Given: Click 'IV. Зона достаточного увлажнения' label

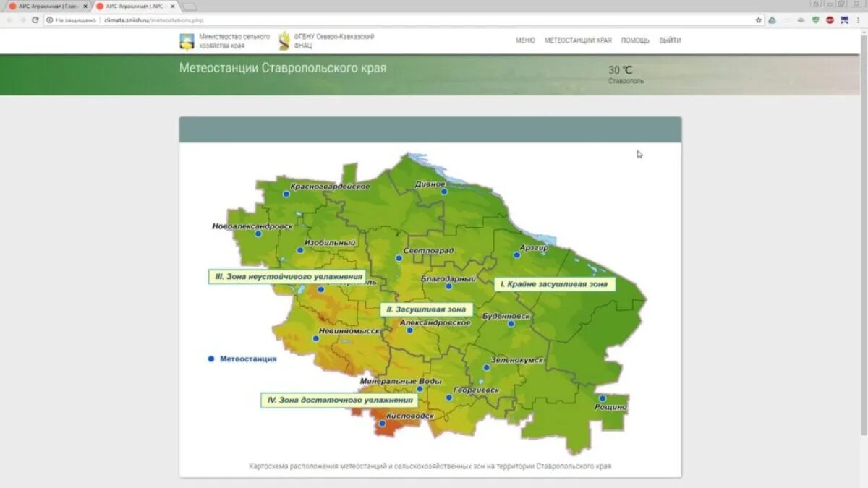Looking at the screenshot, I should [x=339, y=400].
